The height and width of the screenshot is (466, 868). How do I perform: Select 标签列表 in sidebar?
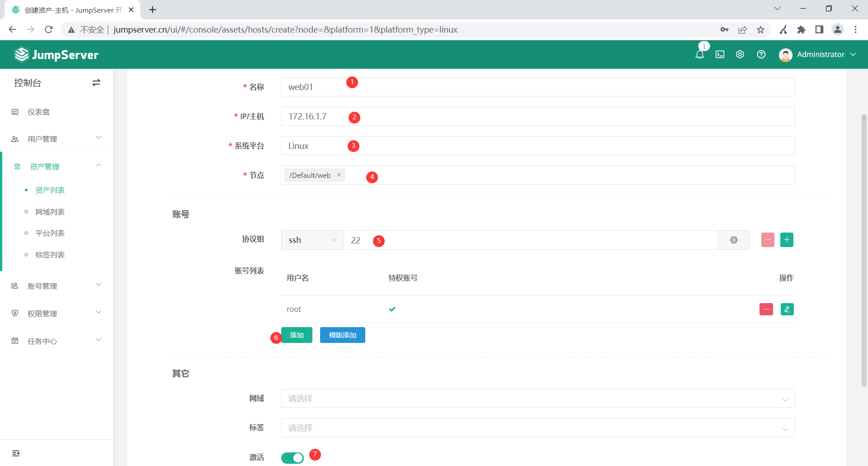50,255
